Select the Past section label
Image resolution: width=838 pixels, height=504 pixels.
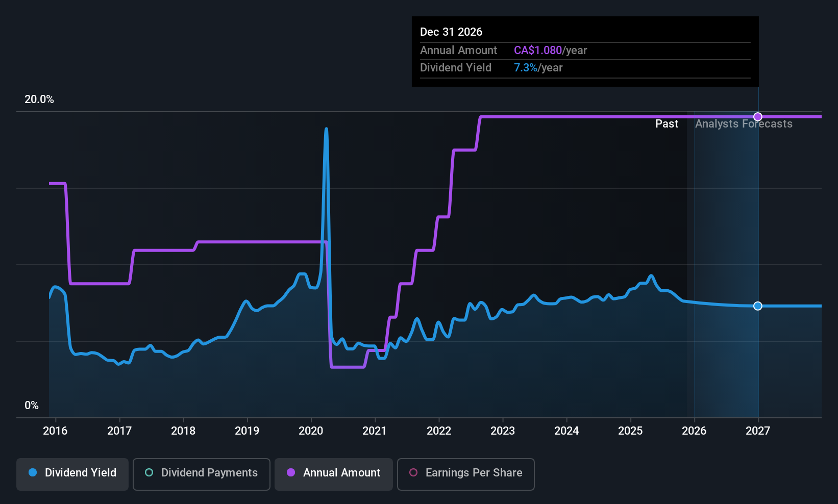(667, 123)
